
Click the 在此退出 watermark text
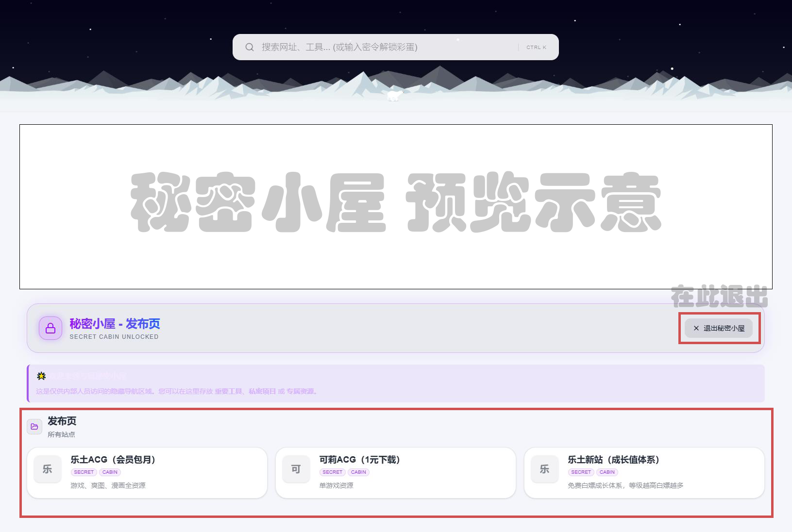[719, 298]
